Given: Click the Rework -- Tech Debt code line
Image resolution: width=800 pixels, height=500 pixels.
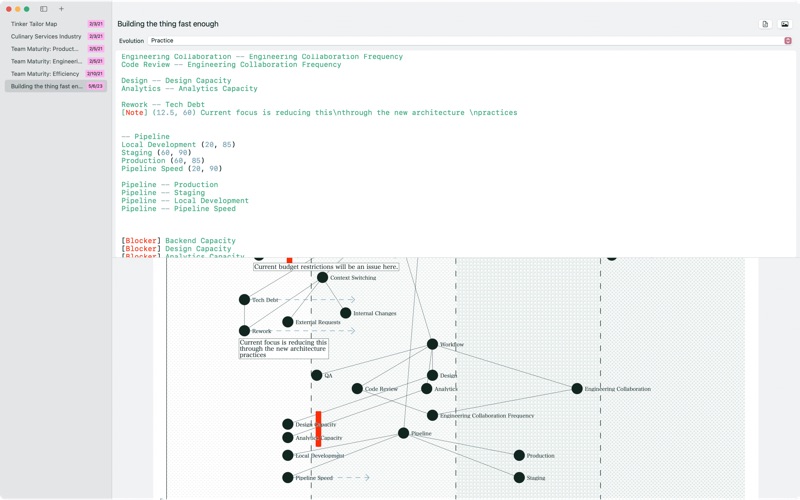Looking at the screenshot, I should point(163,105).
